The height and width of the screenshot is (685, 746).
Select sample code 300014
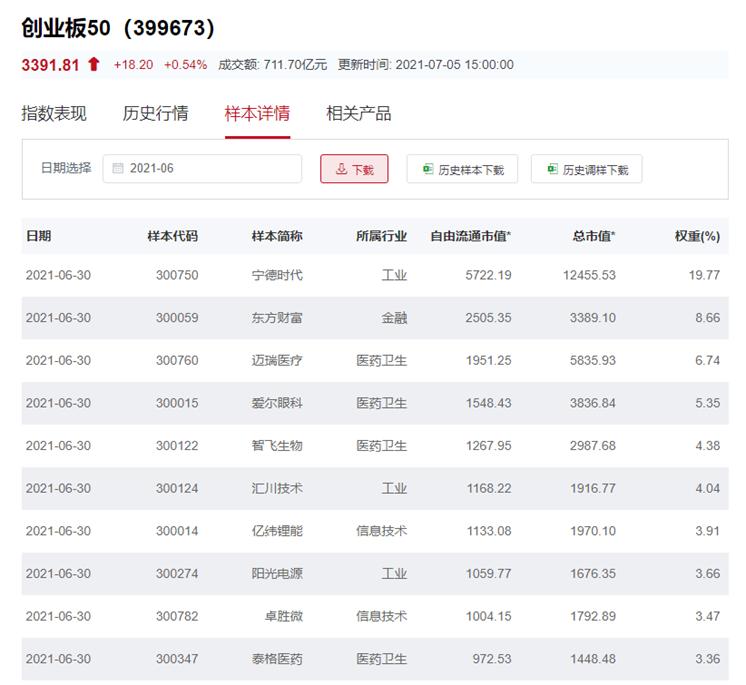177,531
